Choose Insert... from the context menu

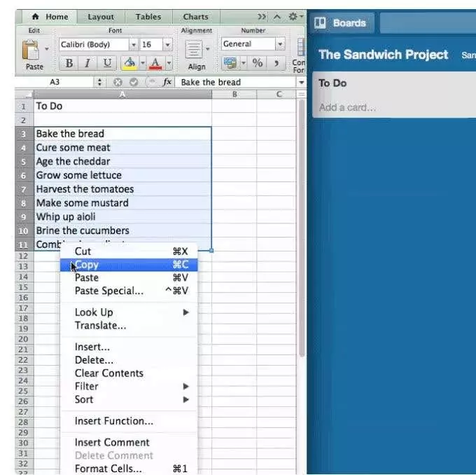[129, 347]
